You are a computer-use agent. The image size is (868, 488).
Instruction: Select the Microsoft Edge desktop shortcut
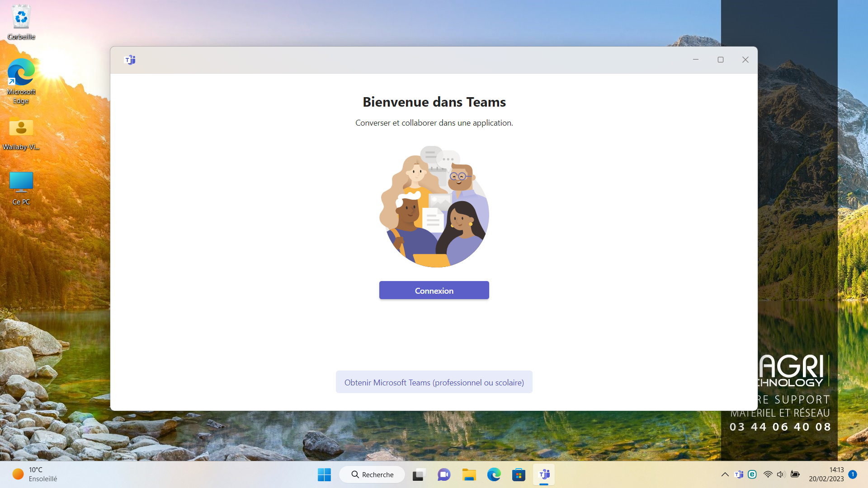pyautogui.click(x=21, y=81)
